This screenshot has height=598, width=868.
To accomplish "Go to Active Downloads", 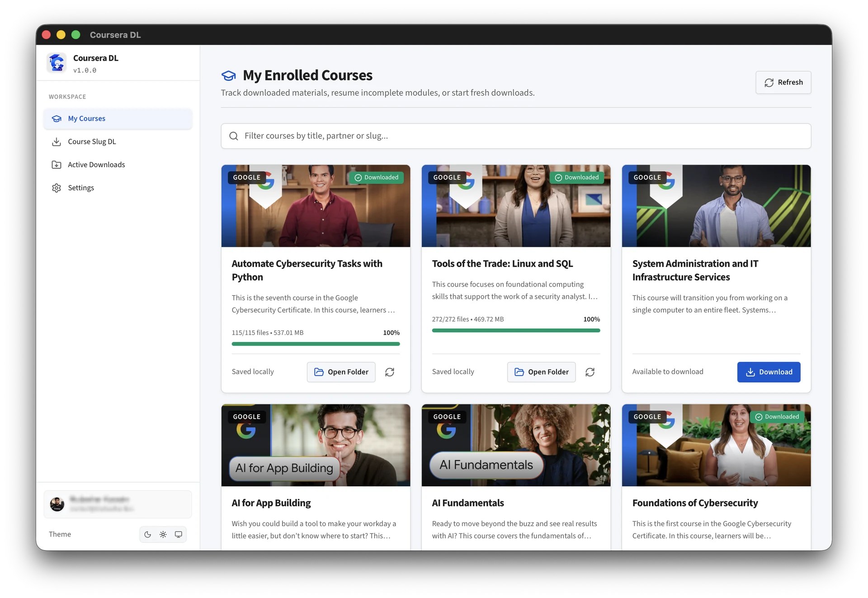I will [x=118, y=165].
